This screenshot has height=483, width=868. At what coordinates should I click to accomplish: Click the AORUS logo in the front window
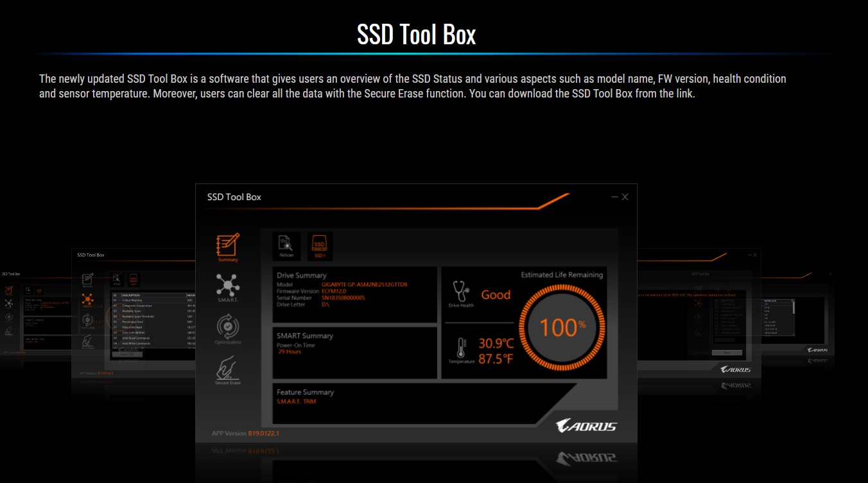pyautogui.click(x=586, y=425)
